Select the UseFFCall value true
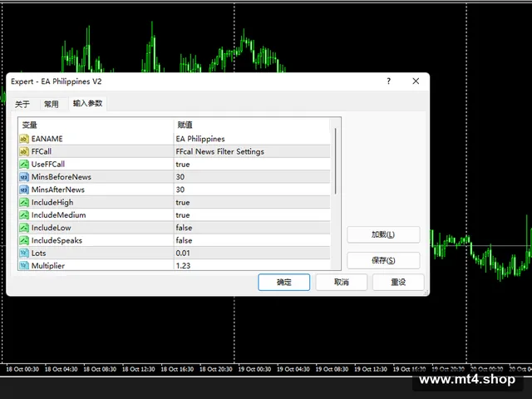This screenshot has width=532, height=399. (183, 165)
